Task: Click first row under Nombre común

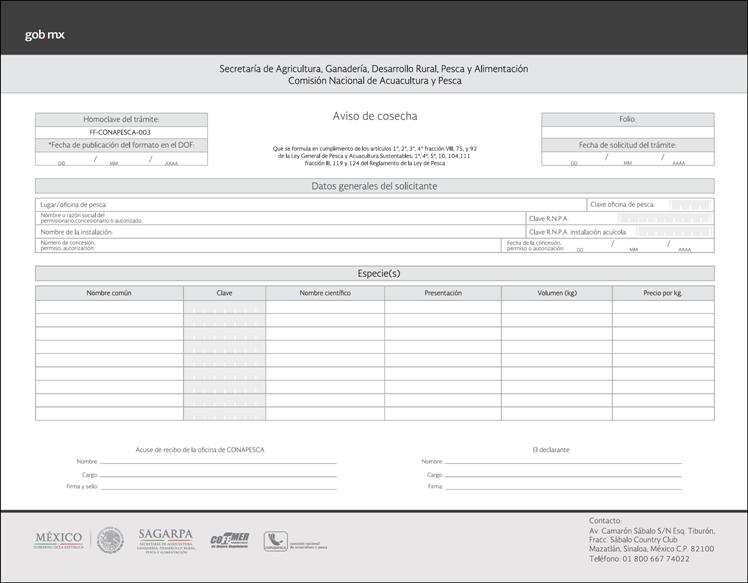Action: pyautogui.click(x=109, y=307)
